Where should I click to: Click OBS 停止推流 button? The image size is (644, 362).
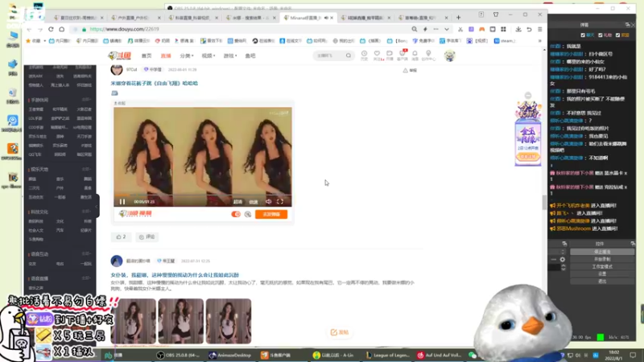pos(602,252)
